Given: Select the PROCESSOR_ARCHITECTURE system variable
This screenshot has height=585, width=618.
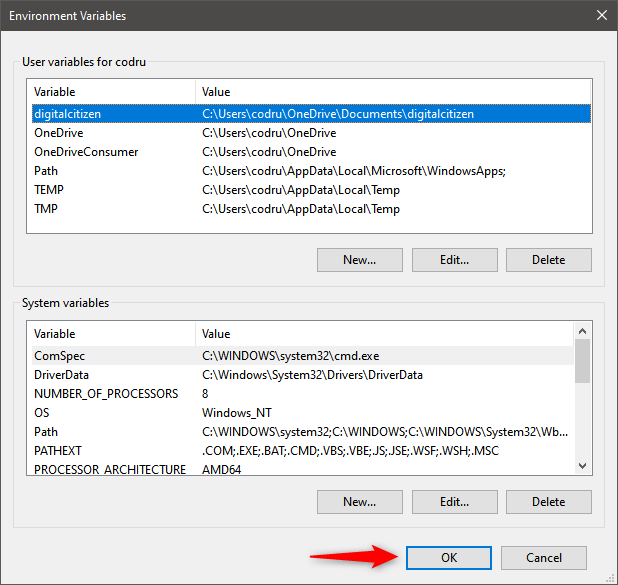Looking at the screenshot, I should point(302,468).
